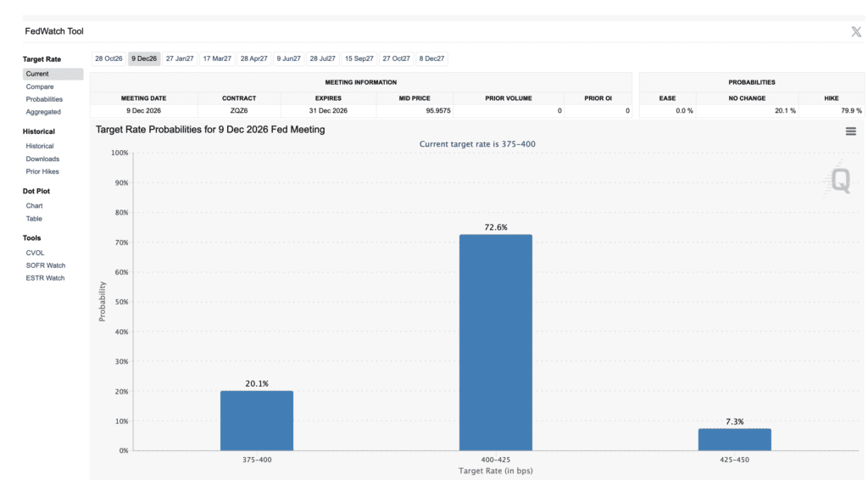The height and width of the screenshot is (480, 868).
Task: Click the 0.0 % ease probability
Action: [684, 111]
